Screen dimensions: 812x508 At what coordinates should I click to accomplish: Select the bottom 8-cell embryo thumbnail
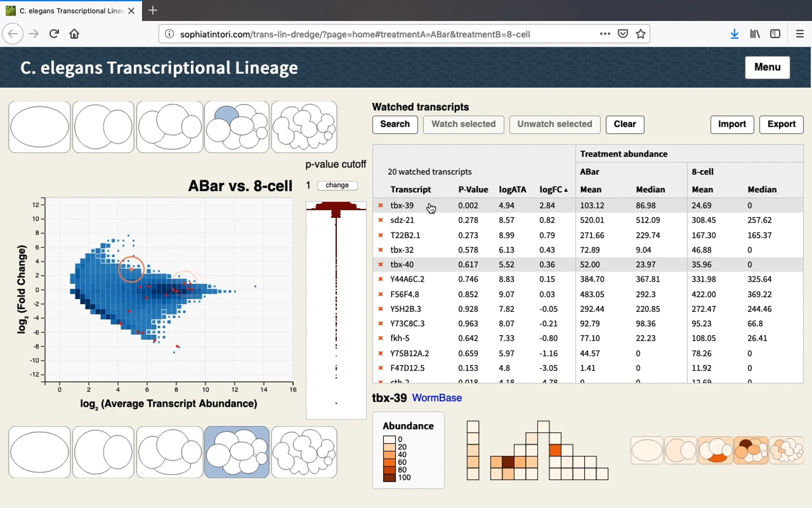coord(237,452)
